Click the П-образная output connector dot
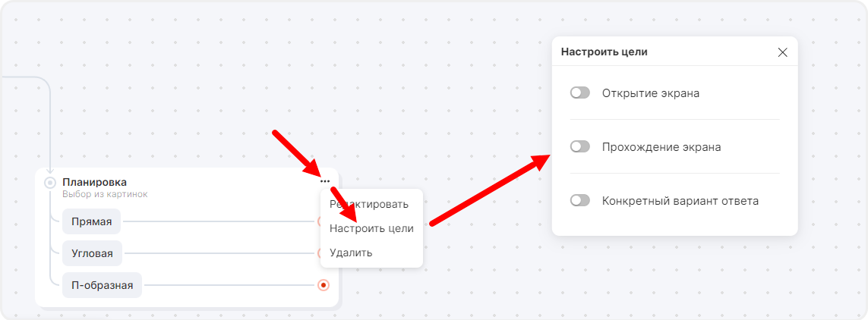868x320 pixels. click(324, 285)
